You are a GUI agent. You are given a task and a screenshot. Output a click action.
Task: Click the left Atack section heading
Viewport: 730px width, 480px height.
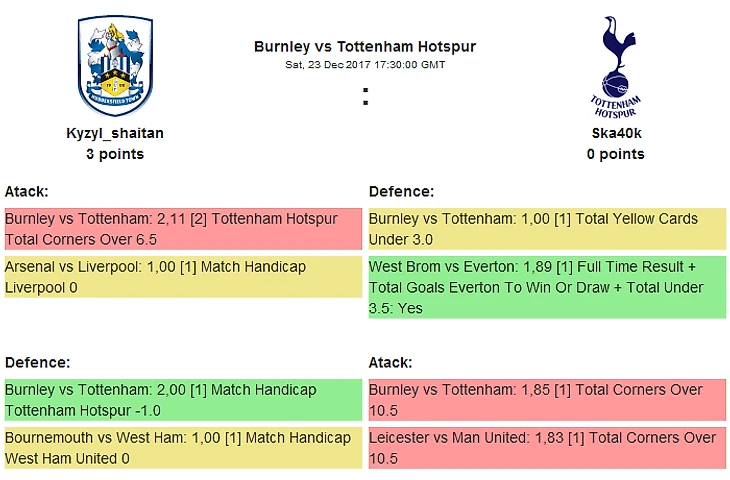[x=27, y=191]
